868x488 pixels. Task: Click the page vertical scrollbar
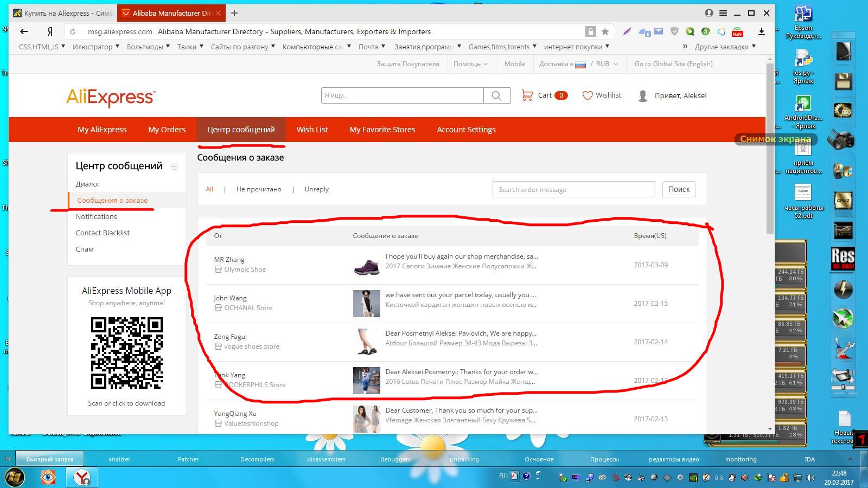coord(770,148)
